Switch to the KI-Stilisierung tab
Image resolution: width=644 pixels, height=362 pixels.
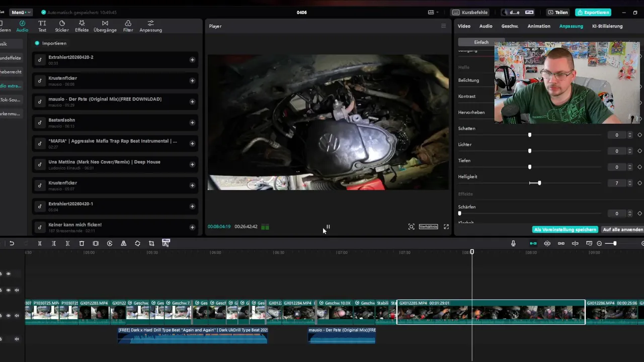(607, 26)
